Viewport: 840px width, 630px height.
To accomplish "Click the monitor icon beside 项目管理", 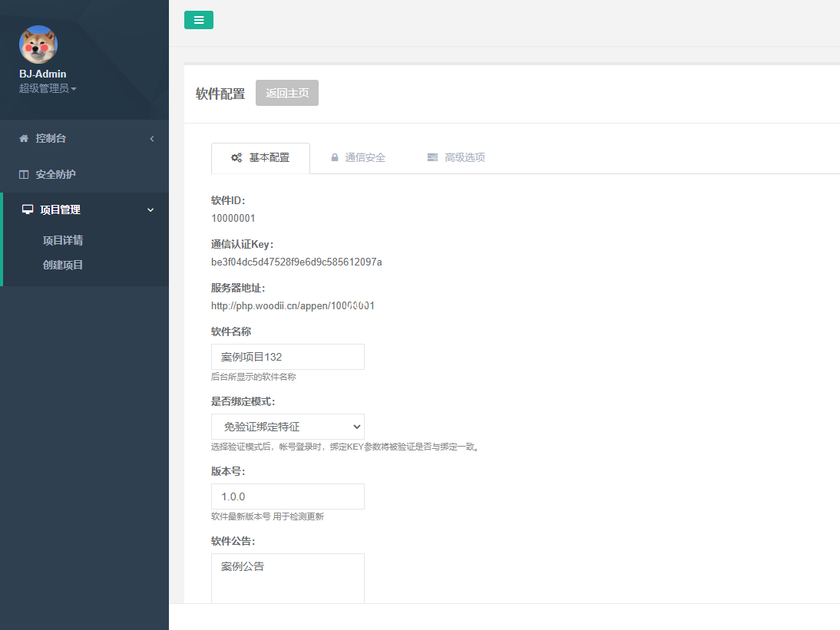I will (28, 209).
